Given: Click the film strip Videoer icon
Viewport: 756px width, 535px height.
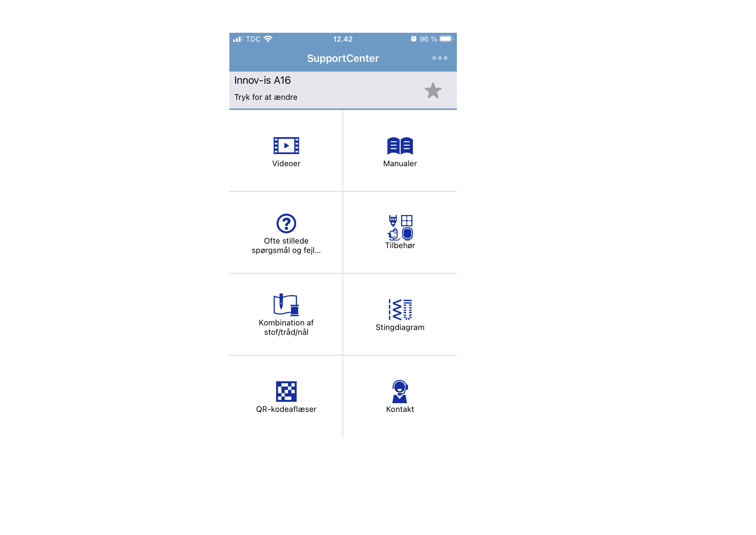Looking at the screenshot, I should coord(285,145).
